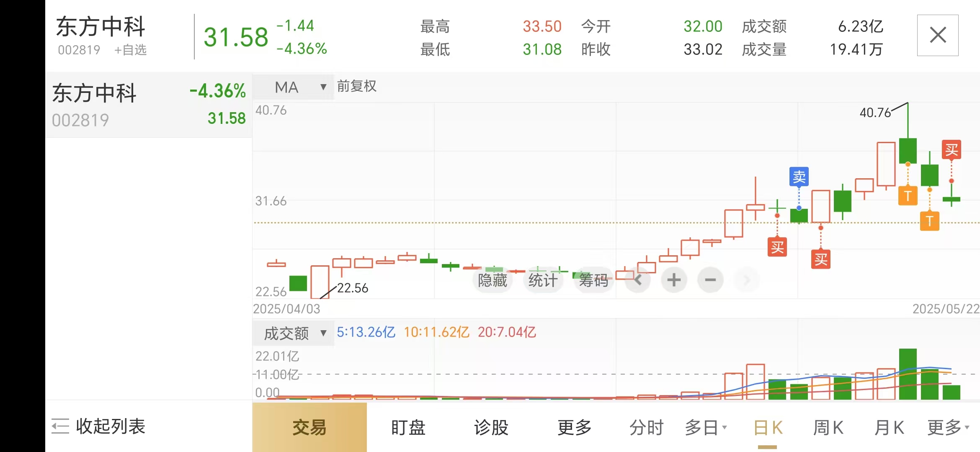Viewport: 980px width, 452px height.
Task: Zoom in the chart with the plus icon
Action: 674,280
